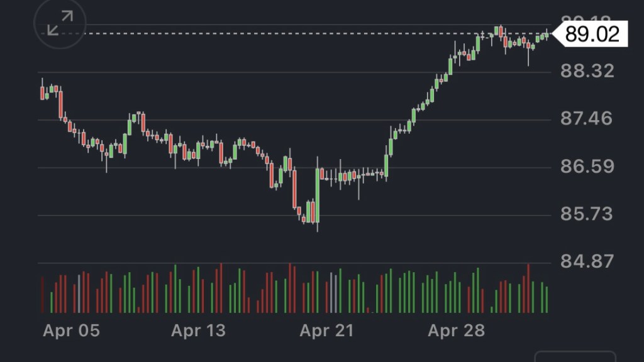Click the 86.59 price axis label
644x362 pixels.
pyautogui.click(x=587, y=167)
